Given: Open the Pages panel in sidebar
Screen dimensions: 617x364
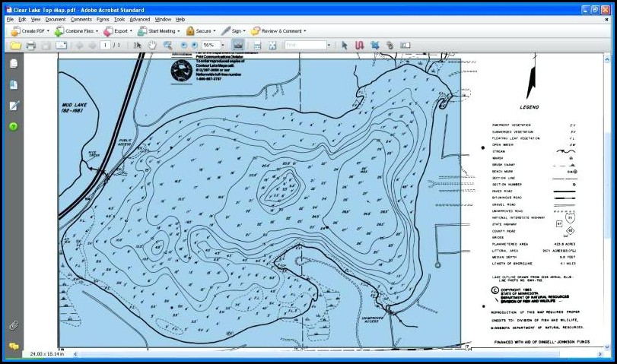Looking at the screenshot, I should coord(14,64).
